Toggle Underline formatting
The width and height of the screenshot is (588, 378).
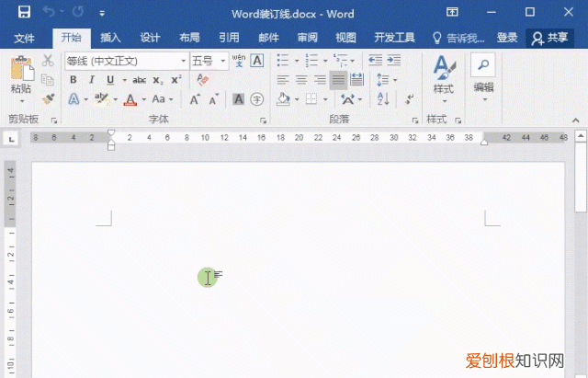tap(110, 80)
